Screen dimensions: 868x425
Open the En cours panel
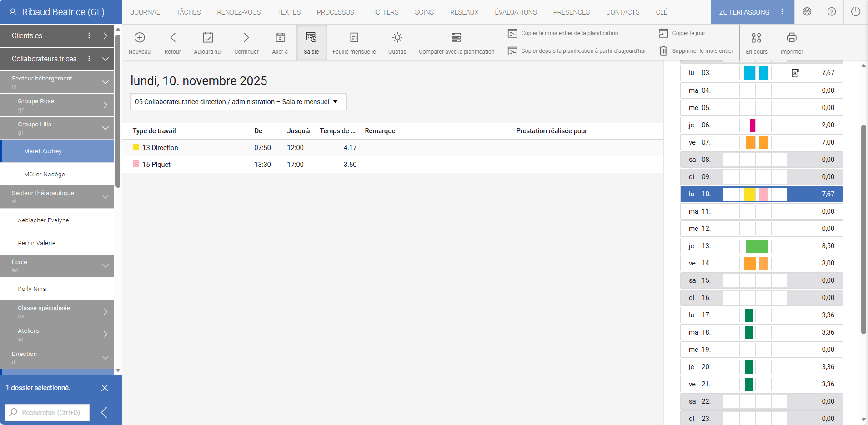(x=756, y=42)
